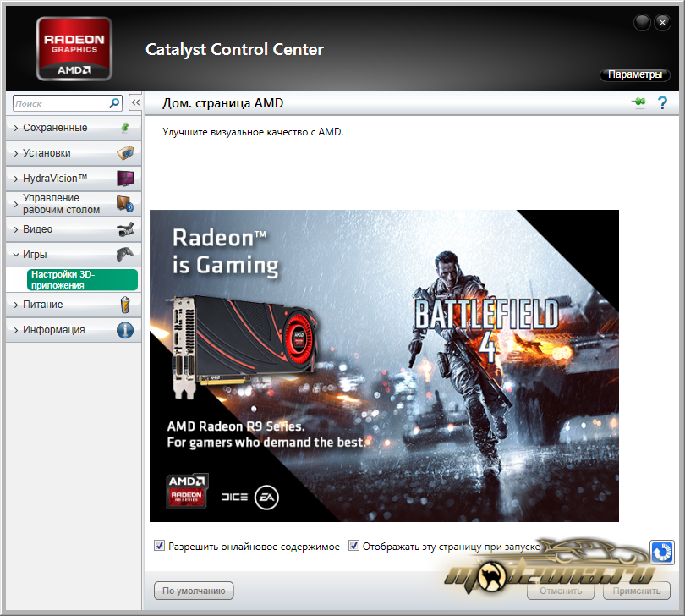
Task: Click the Питание section label
Action: pyautogui.click(x=43, y=305)
